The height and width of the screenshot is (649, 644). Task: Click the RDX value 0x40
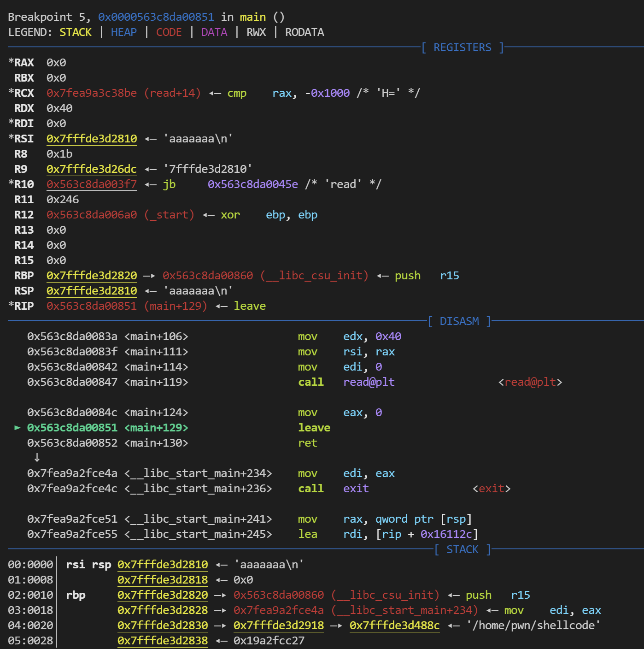point(59,108)
